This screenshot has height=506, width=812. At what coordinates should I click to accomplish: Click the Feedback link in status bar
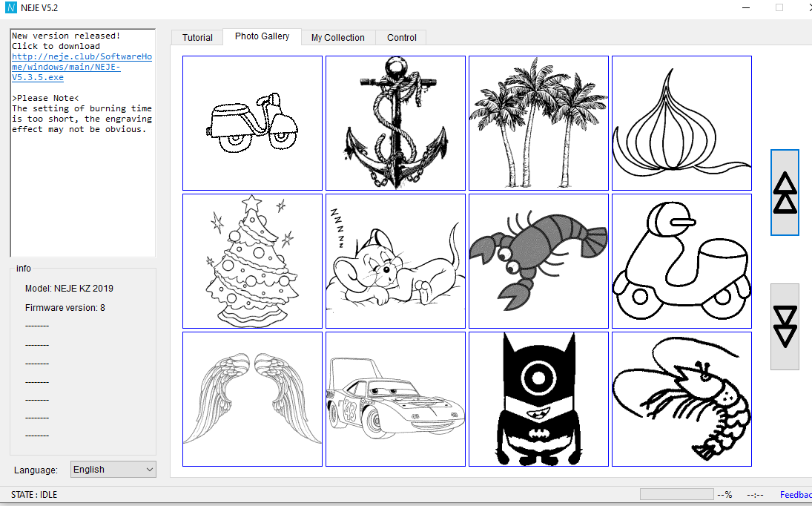coord(795,495)
